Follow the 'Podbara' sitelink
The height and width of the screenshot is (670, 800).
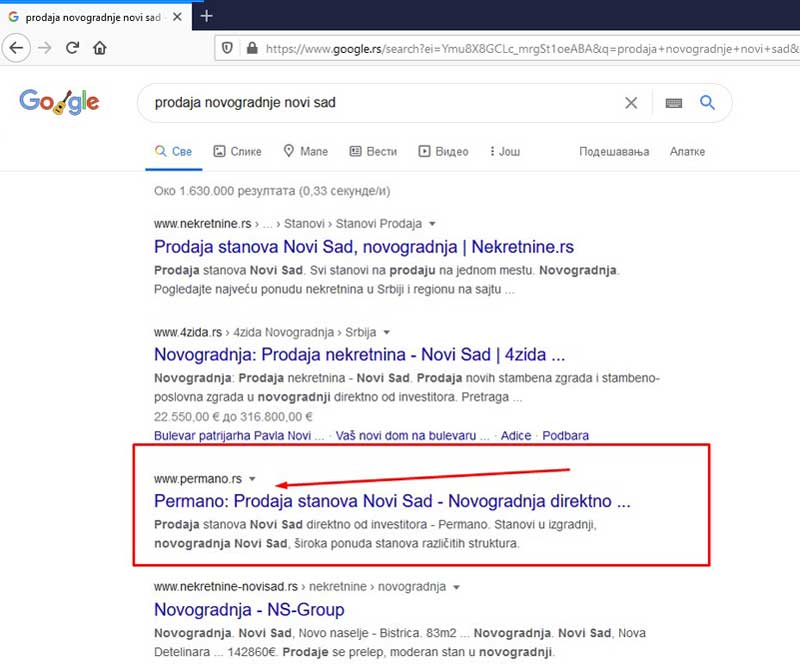click(565, 436)
